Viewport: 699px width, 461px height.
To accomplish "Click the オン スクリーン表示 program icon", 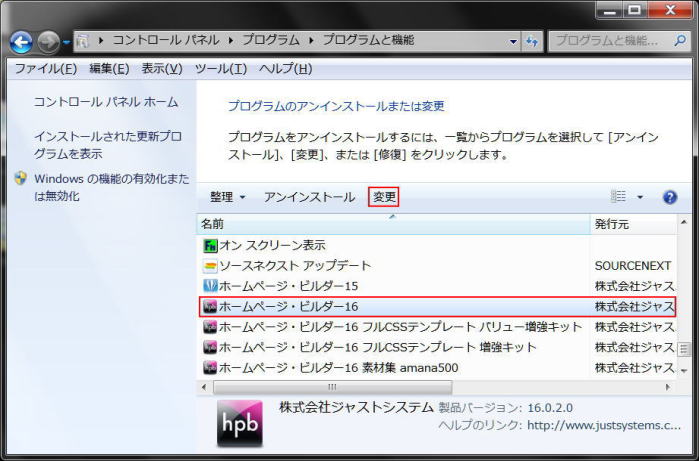I will 210,245.
